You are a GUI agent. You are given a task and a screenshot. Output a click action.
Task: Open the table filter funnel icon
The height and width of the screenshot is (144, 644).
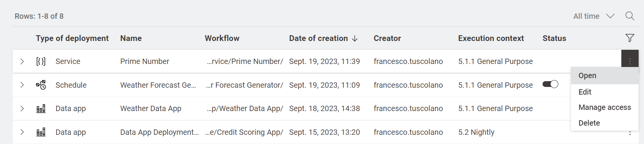[629, 38]
